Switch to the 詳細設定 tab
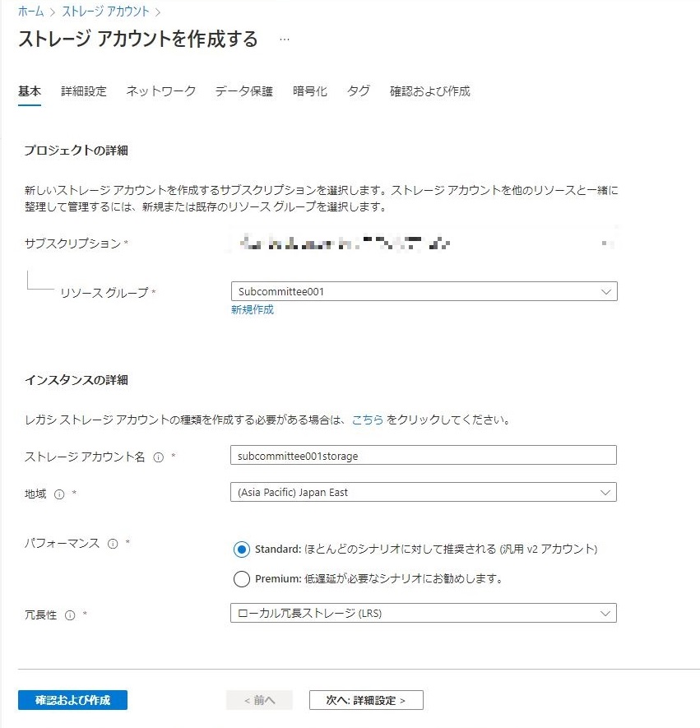 coord(84,91)
